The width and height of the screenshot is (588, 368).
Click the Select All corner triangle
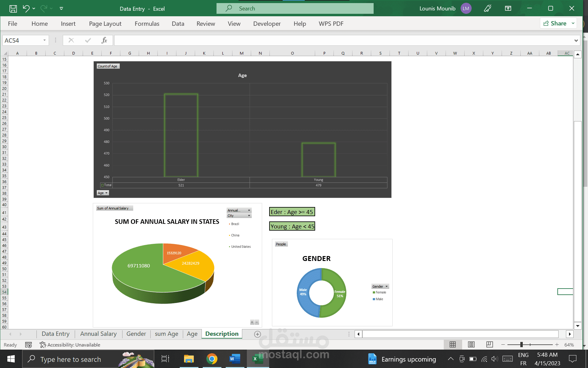(5, 53)
